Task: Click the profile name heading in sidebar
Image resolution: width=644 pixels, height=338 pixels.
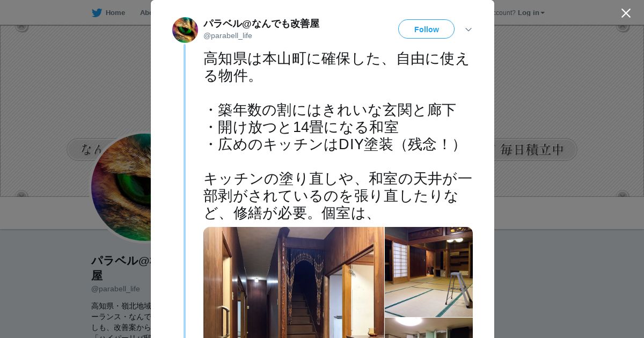Action: 121,268
